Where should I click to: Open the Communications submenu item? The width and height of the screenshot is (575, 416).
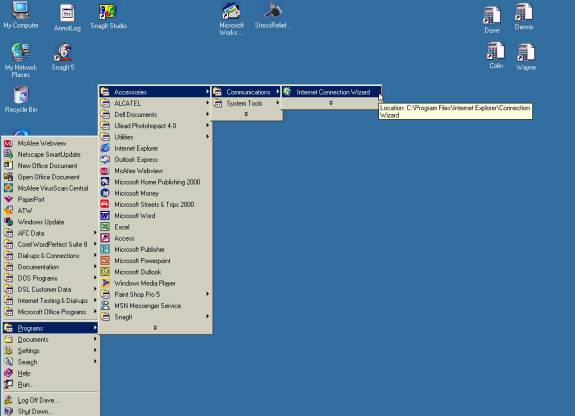246,92
